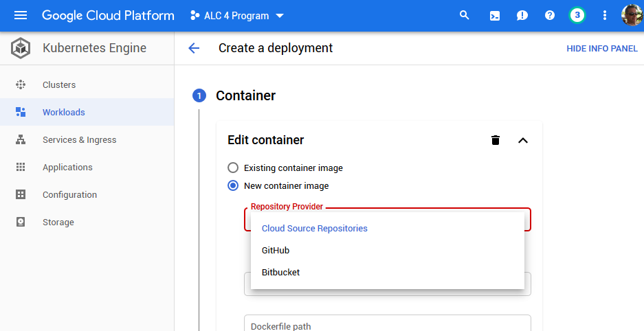Open the Workloads page
Viewport: 644px width, 331px height.
pyautogui.click(x=87, y=112)
